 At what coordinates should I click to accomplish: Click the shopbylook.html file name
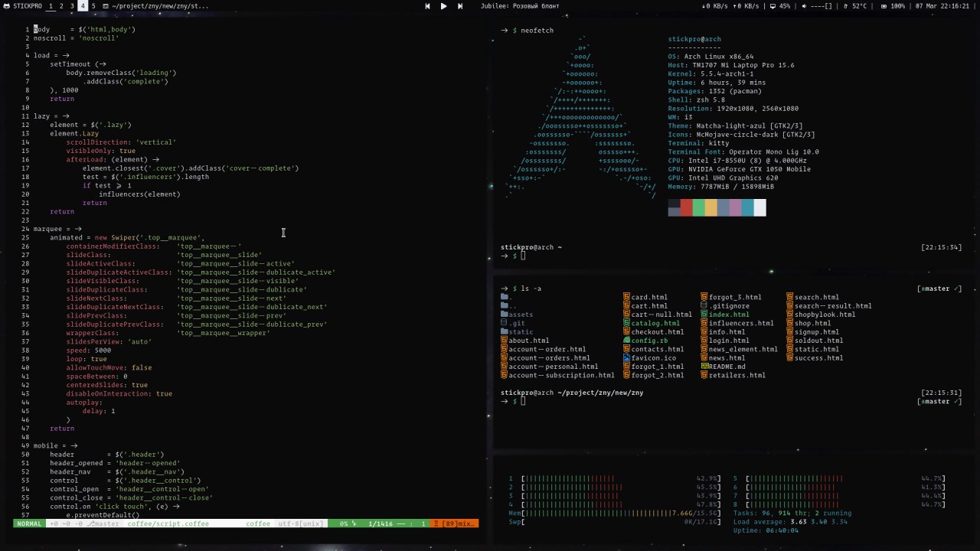click(825, 315)
